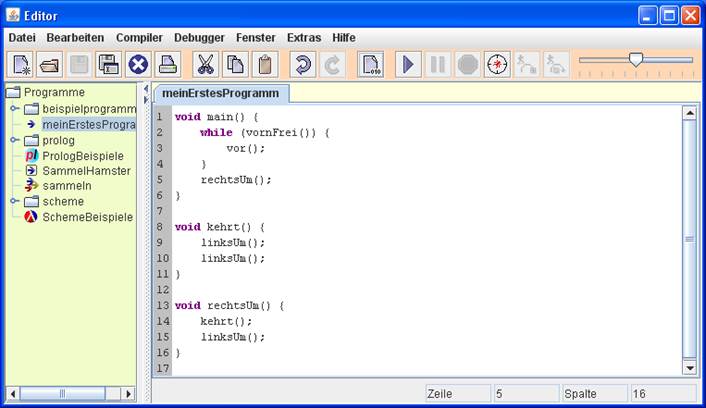The image size is (706, 408).
Task: Click the open folder toolbar icon
Action: point(50,65)
